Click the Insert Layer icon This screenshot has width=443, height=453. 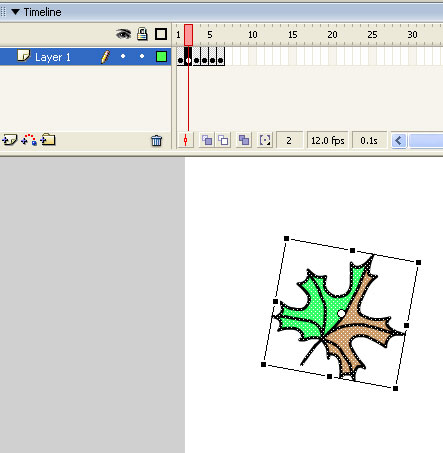9,140
